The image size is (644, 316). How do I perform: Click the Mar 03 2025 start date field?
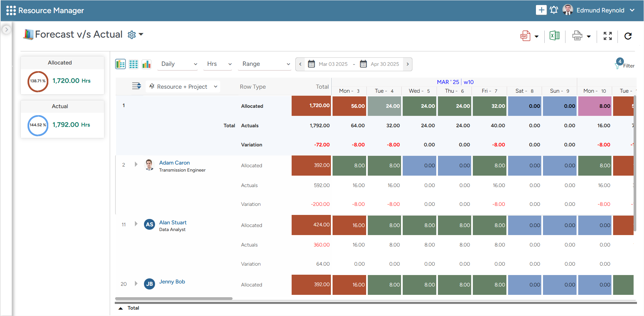tap(333, 64)
